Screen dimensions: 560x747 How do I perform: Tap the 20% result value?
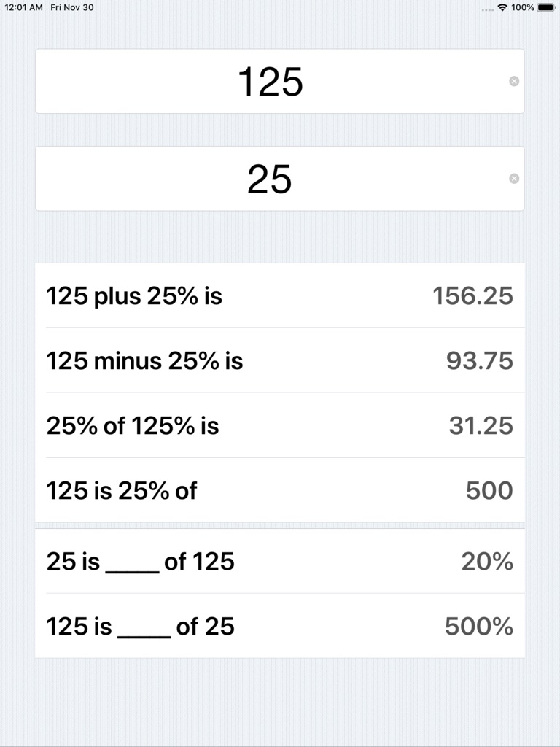click(x=489, y=562)
